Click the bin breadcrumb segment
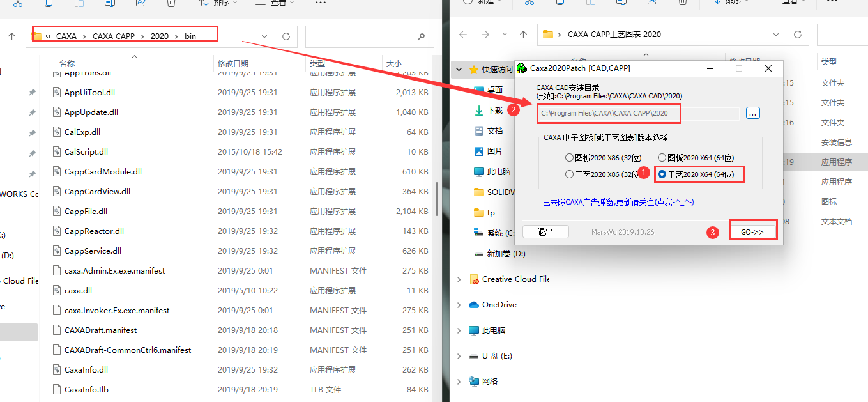Screen dimensions: 868x402 click(190, 36)
